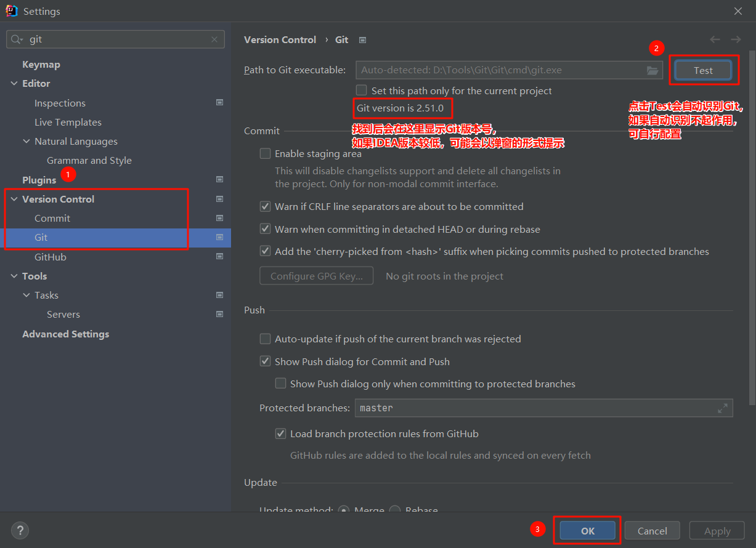The height and width of the screenshot is (548, 756).
Task: Click the project-settings icon on Commit row
Action: tap(219, 218)
